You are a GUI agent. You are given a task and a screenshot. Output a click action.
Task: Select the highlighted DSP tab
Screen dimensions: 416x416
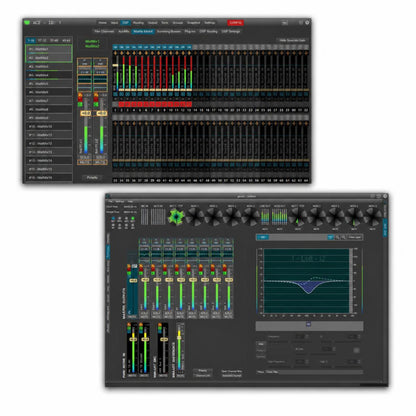pyautogui.click(x=125, y=23)
